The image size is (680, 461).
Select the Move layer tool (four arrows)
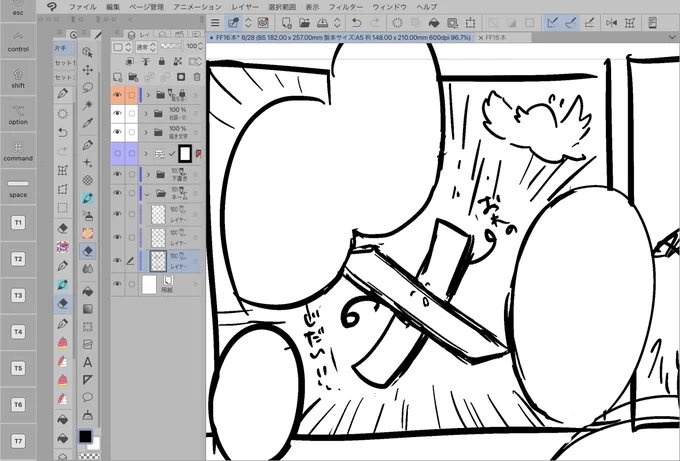click(87, 70)
